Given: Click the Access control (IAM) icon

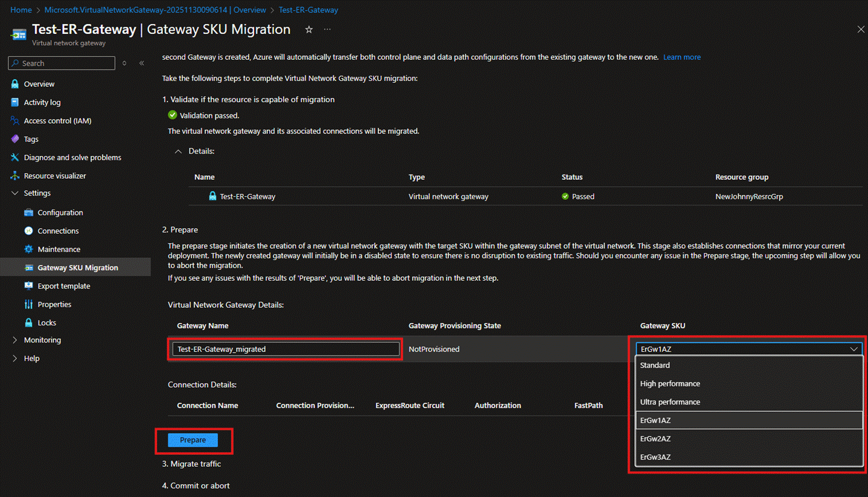Looking at the screenshot, I should click(15, 121).
